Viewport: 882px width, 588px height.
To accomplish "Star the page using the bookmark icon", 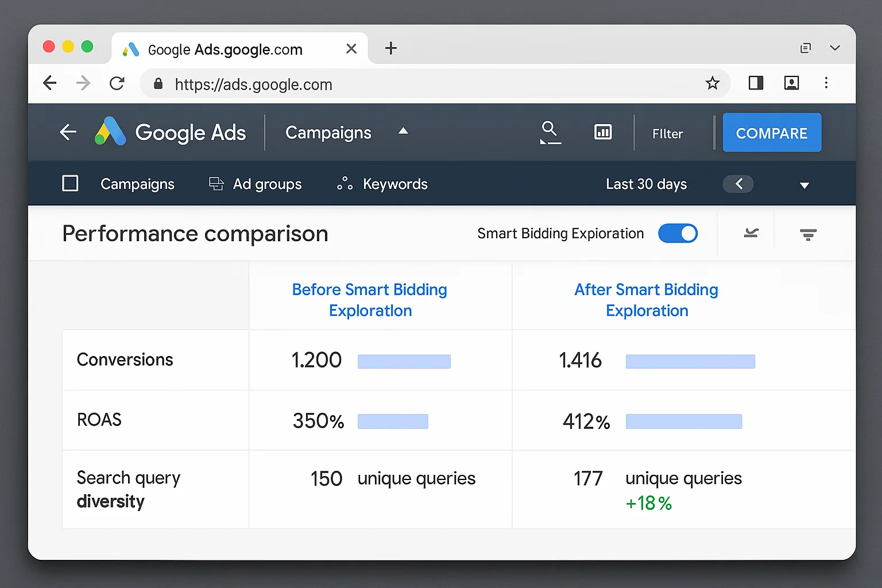I will coord(713,83).
